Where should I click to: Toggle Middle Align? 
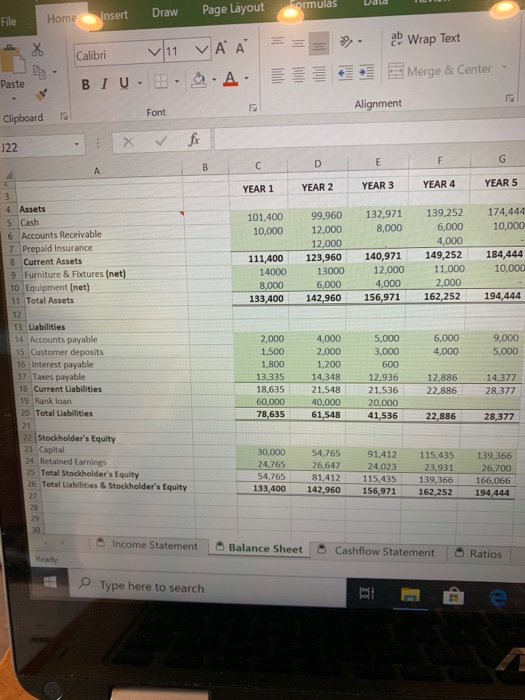click(298, 43)
